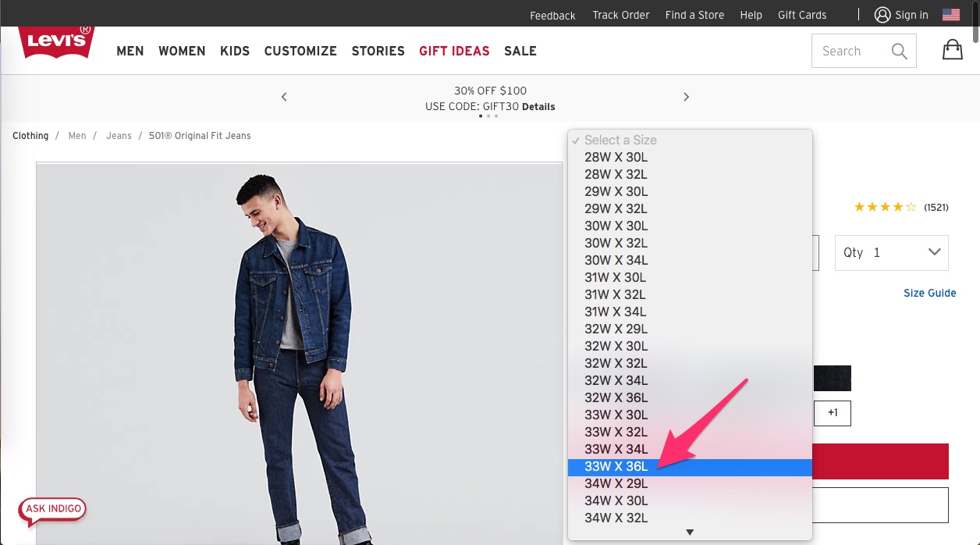
Task: Open the 1521 reviews count
Action: (936, 208)
